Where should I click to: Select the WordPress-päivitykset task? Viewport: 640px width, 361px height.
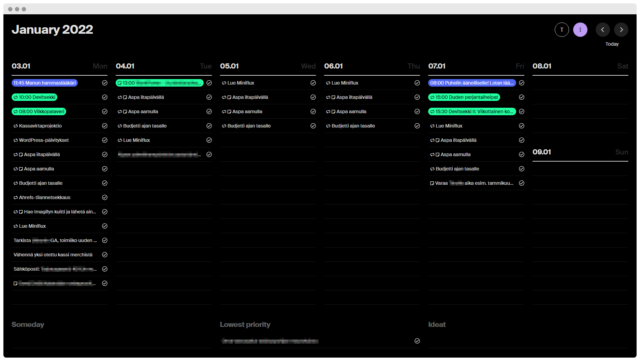coord(41,140)
